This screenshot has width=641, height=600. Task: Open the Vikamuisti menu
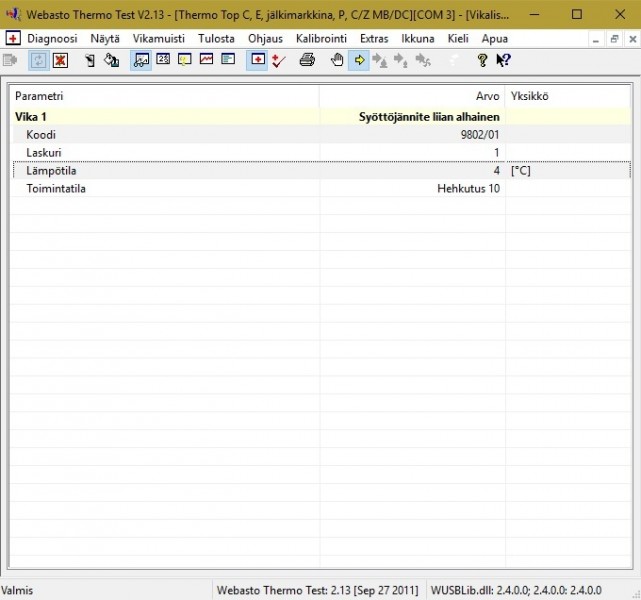(x=158, y=38)
